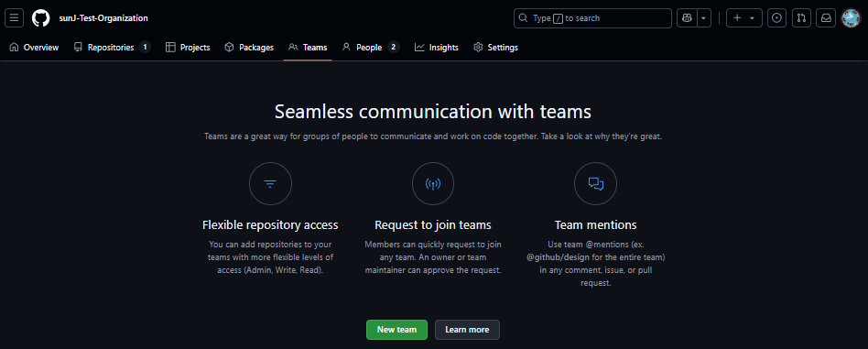The height and width of the screenshot is (349, 868).
Task: Select the Teams tab
Action: (308, 48)
